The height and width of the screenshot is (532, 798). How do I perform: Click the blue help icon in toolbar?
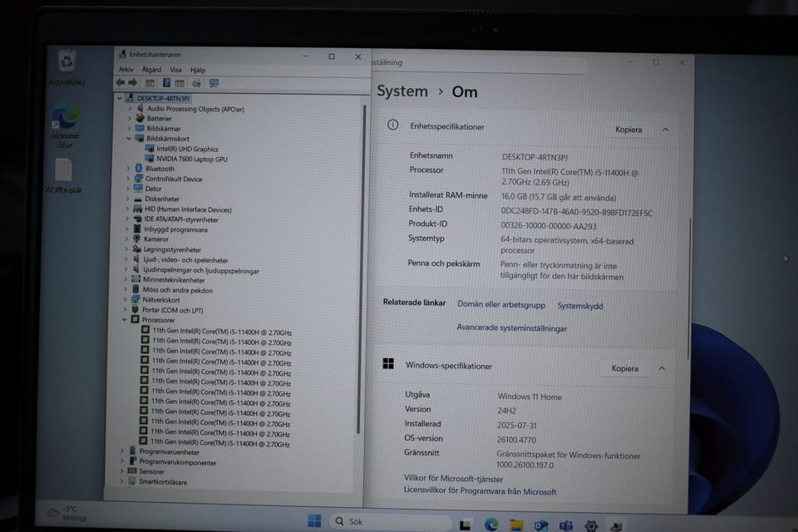(166, 83)
